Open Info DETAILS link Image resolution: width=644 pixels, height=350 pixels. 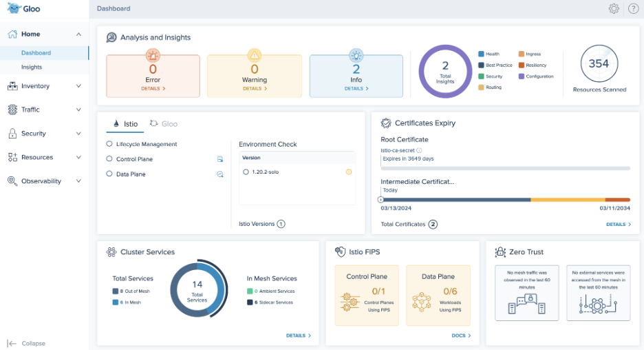[356, 88]
